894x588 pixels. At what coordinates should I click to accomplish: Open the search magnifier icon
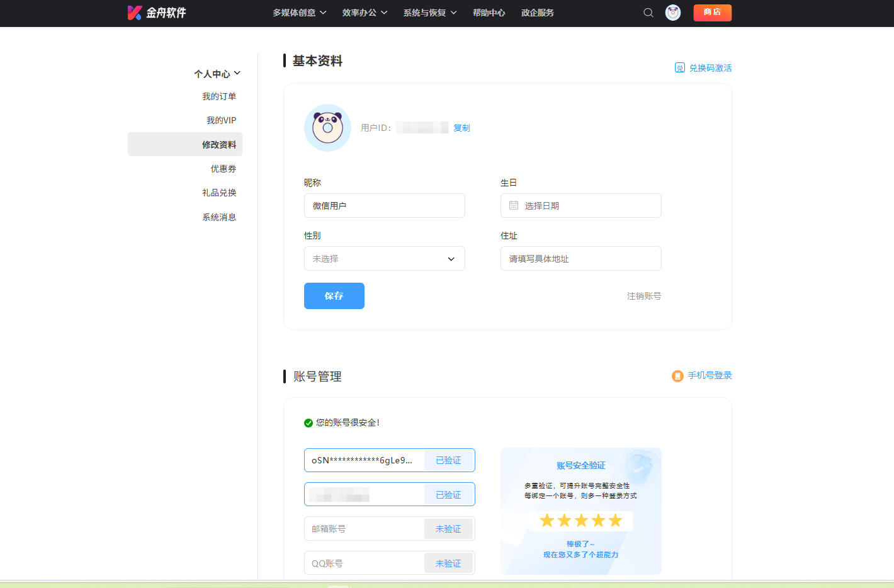pyautogui.click(x=648, y=13)
